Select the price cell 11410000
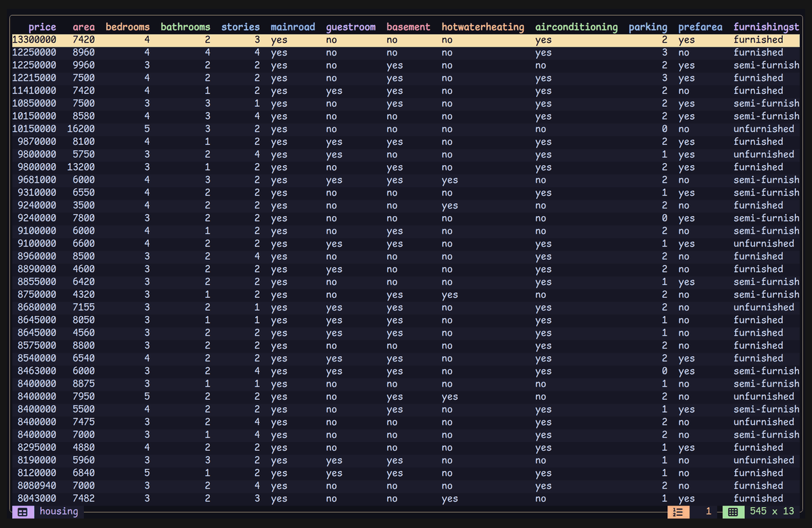The height and width of the screenshot is (528, 812). pos(35,91)
